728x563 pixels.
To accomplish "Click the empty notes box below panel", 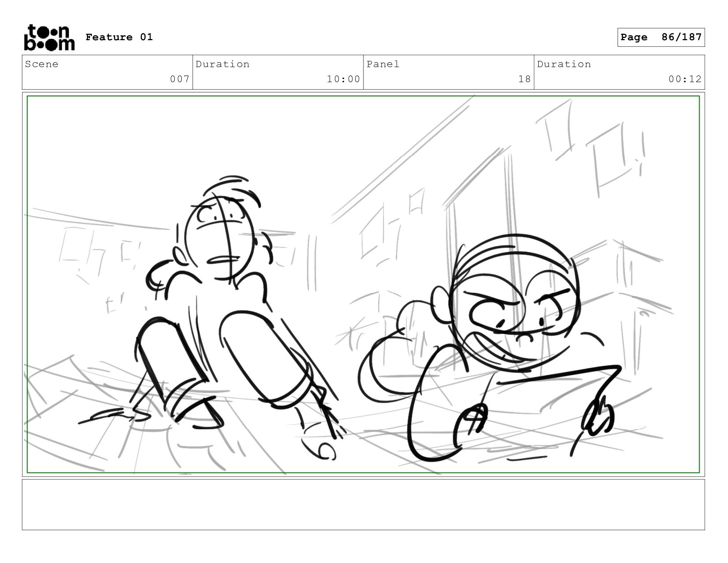I will pyautogui.click(x=363, y=505).
